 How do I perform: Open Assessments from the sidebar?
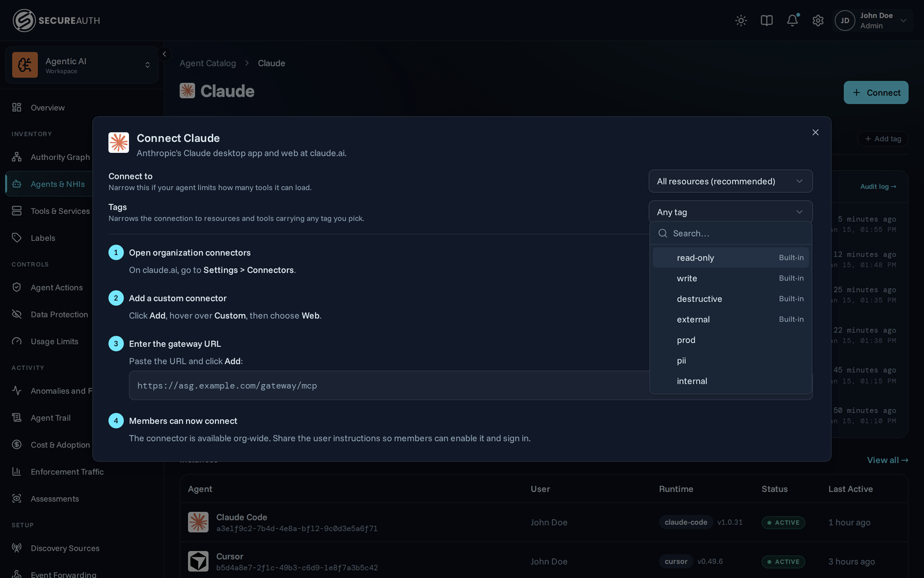click(x=55, y=498)
